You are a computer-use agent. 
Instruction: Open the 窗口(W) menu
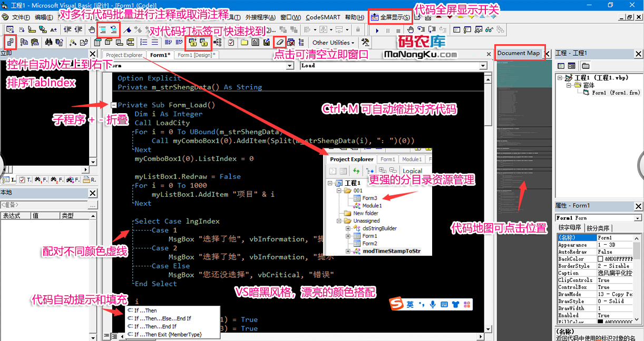tap(290, 17)
